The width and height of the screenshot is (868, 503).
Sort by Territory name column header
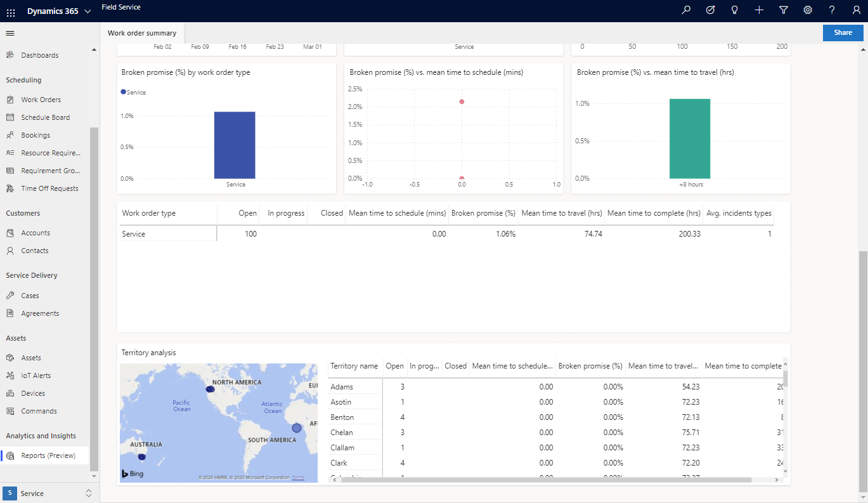[x=354, y=366]
